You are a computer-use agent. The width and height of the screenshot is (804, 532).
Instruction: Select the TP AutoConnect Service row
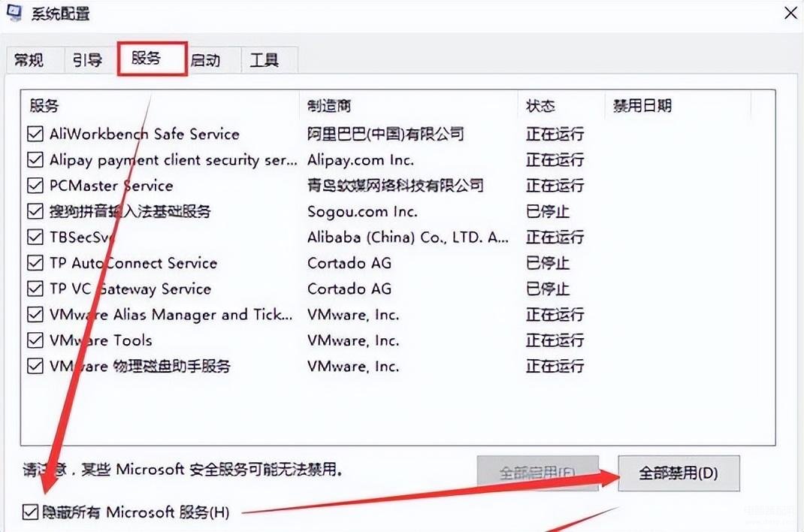[134, 263]
